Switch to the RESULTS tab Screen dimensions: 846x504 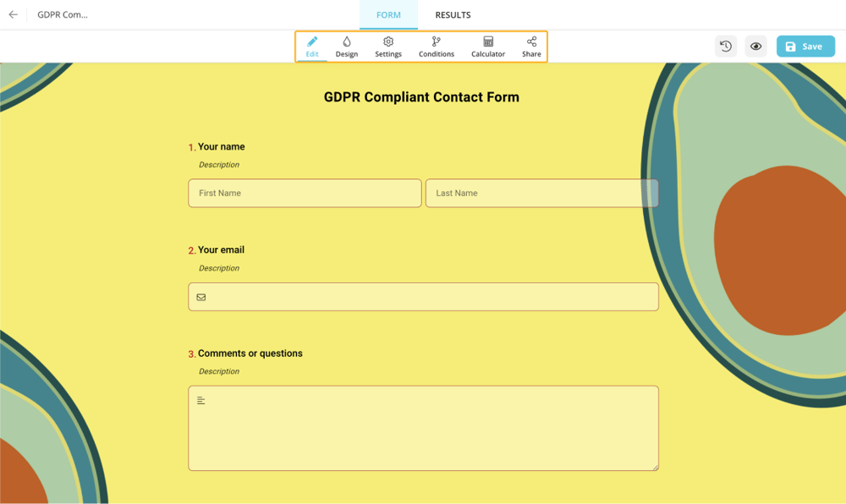(x=453, y=14)
